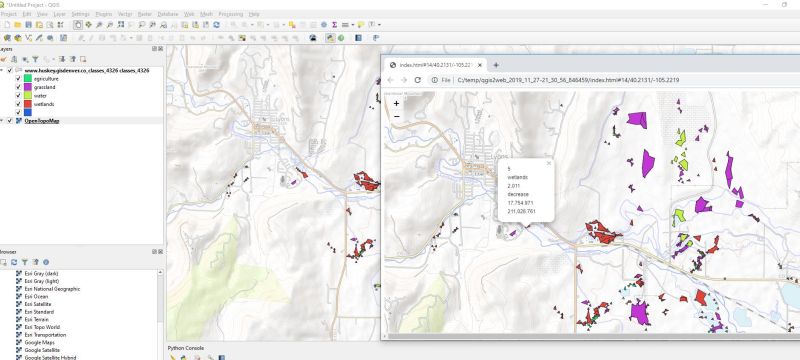Open the Vector menu
Screen dimensions: 800x360
click(124, 14)
